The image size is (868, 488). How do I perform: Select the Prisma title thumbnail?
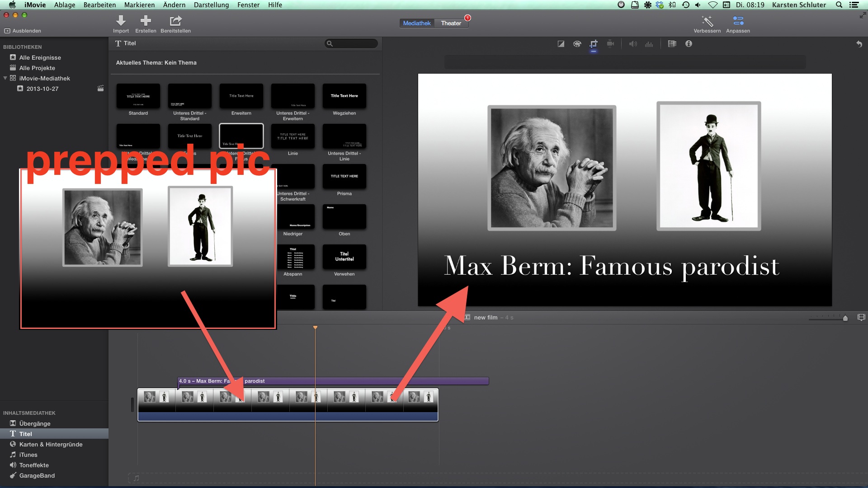(344, 176)
